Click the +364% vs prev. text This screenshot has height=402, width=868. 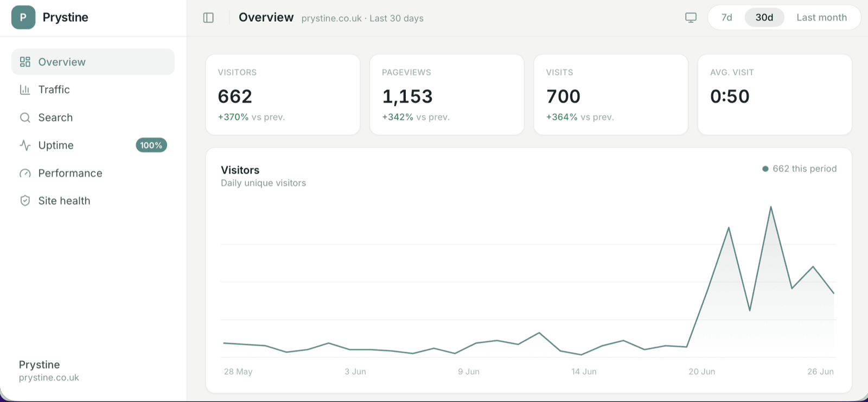pyautogui.click(x=580, y=117)
